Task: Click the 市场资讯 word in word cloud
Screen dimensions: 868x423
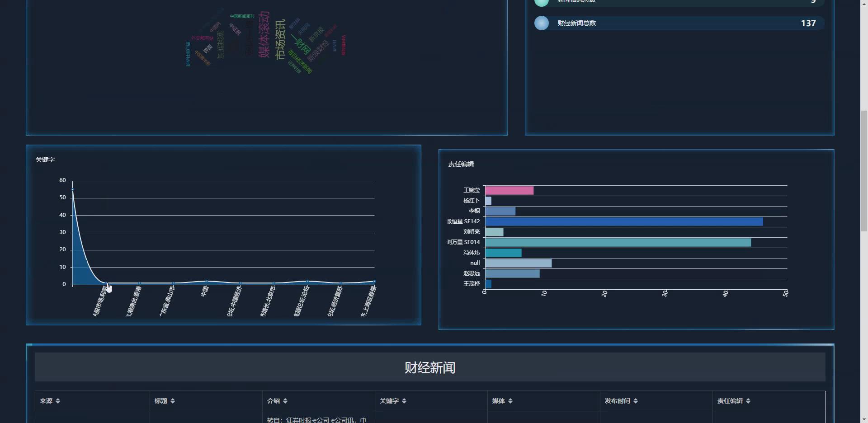Action: pyautogui.click(x=280, y=40)
